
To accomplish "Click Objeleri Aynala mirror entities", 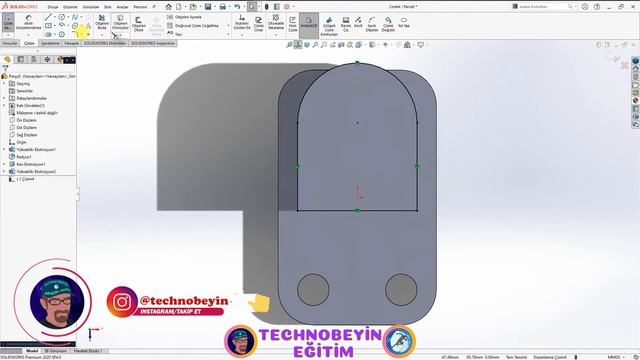I will pyautogui.click(x=184, y=17).
